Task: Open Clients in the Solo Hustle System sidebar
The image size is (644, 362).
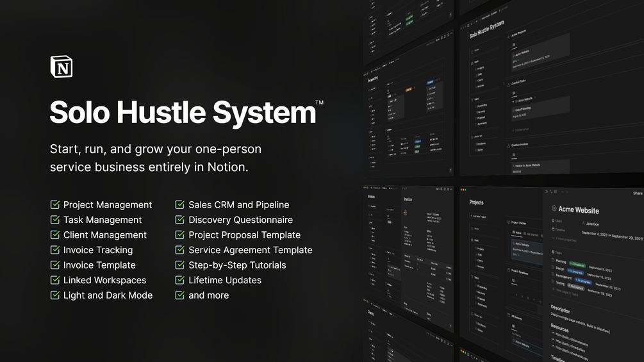Action: [480, 80]
